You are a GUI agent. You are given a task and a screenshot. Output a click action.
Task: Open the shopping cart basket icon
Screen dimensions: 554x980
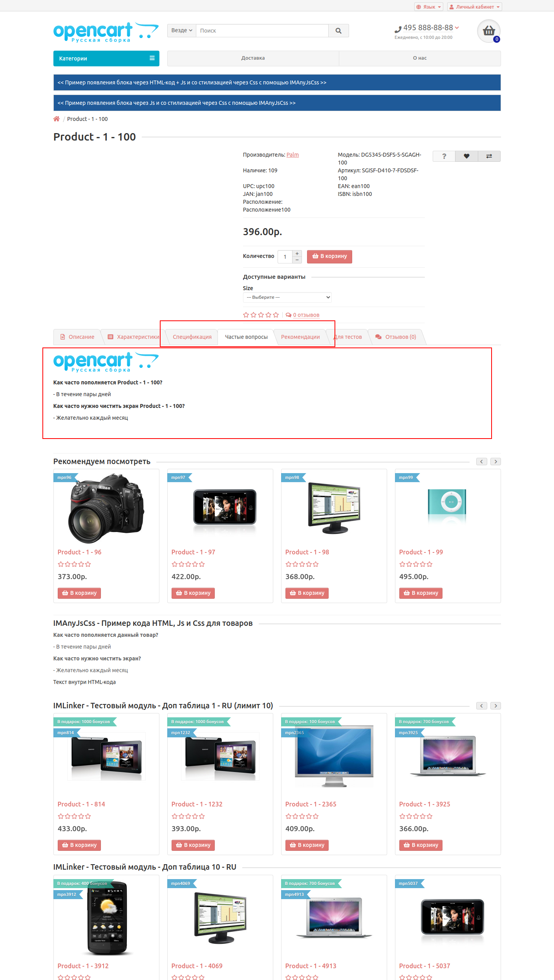(x=489, y=31)
